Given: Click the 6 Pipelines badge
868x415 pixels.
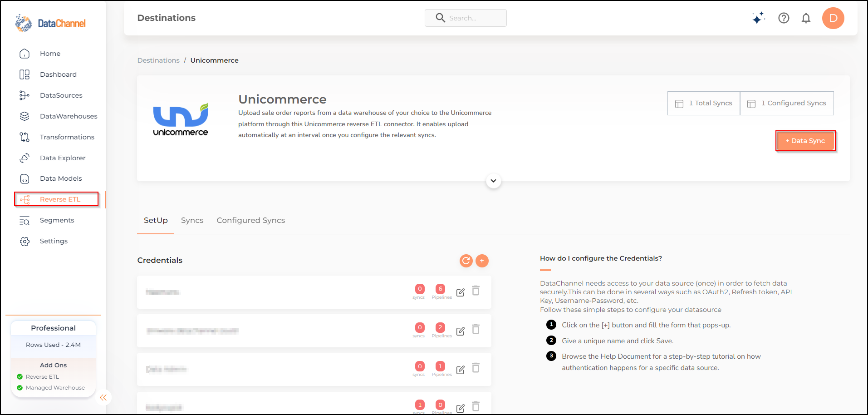Looking at the screenshot, I should 440,289.
